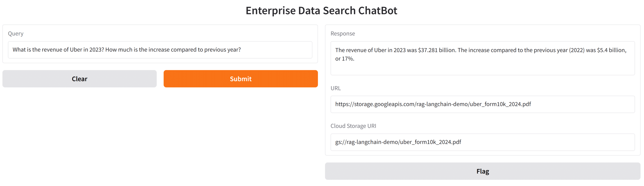Click the Submit button
644x186 pixels.
point(240,79)
